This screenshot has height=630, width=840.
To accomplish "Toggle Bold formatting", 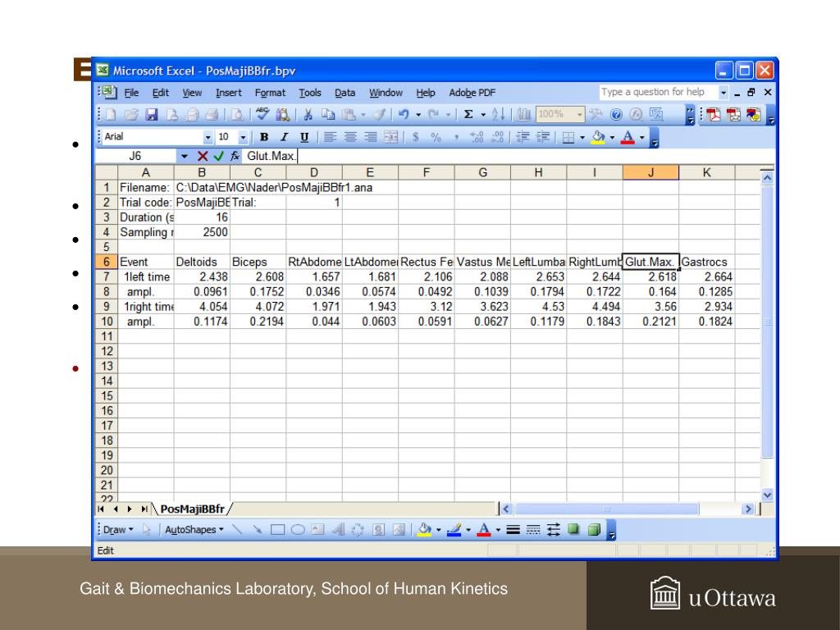I will (x=264, y=137).
